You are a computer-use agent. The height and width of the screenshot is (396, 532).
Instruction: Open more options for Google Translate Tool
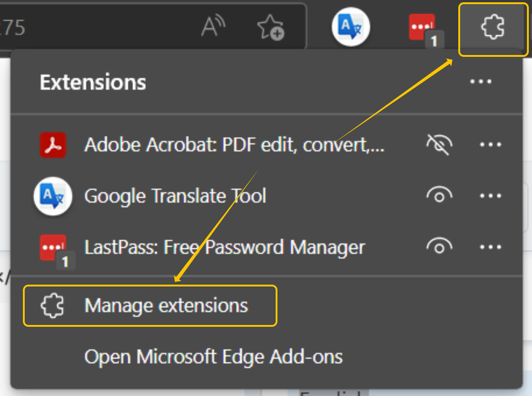click(x=490, y=196)
